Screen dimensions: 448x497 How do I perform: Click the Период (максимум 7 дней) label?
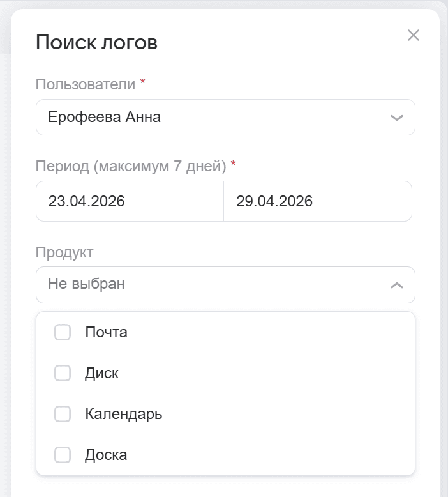[x=131, y=165]
